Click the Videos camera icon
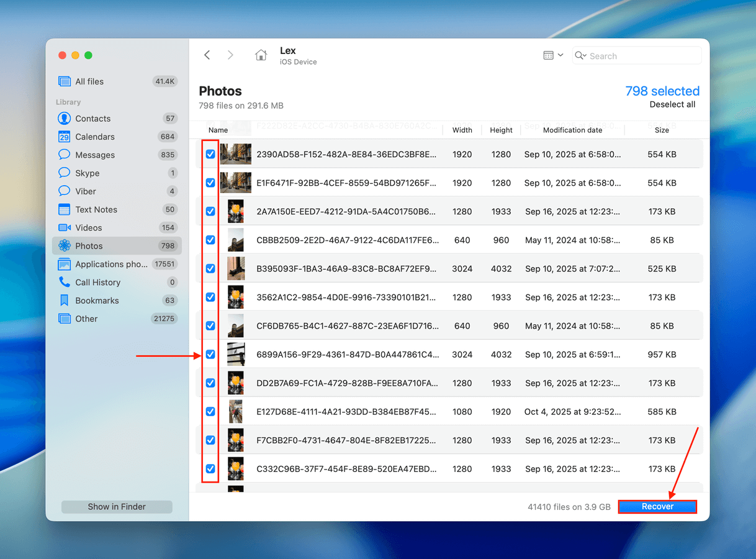 64,228
